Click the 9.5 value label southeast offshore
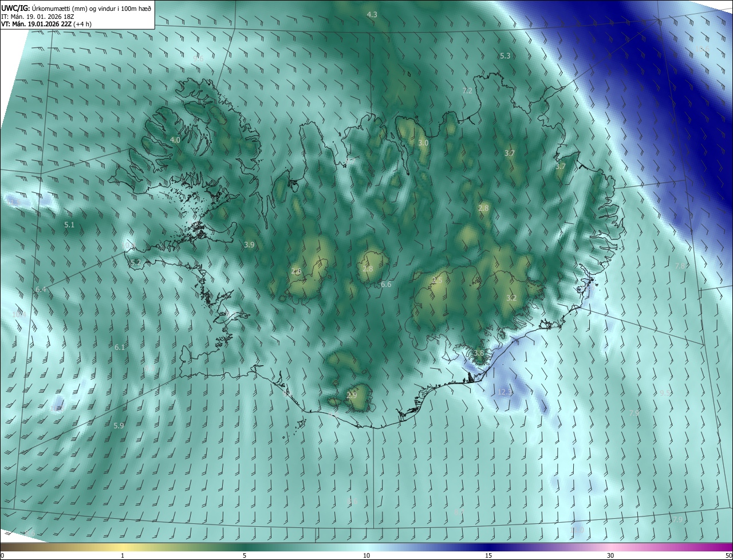 click(x=665, y=393)
